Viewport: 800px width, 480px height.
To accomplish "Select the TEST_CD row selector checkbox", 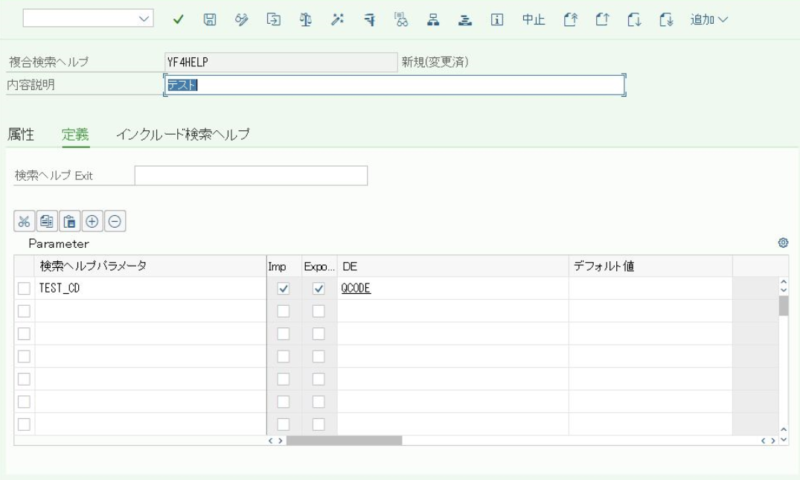I will [24, 288].
